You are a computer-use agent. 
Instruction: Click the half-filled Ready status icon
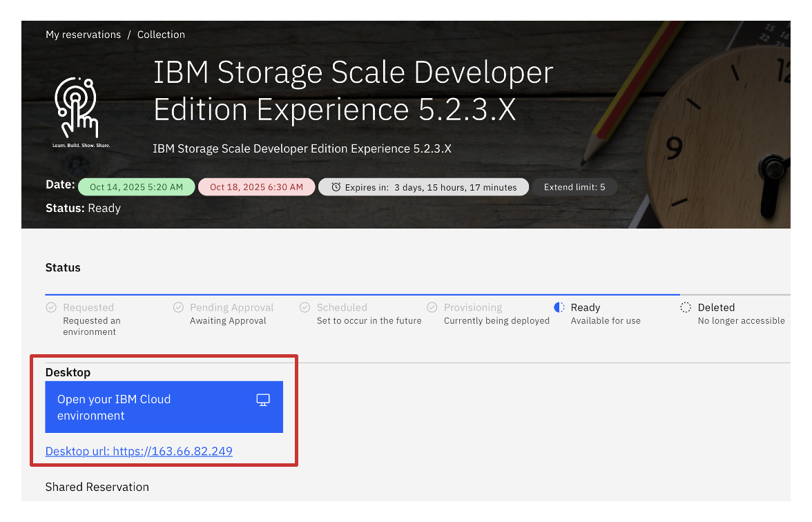(x=559, y=307)
